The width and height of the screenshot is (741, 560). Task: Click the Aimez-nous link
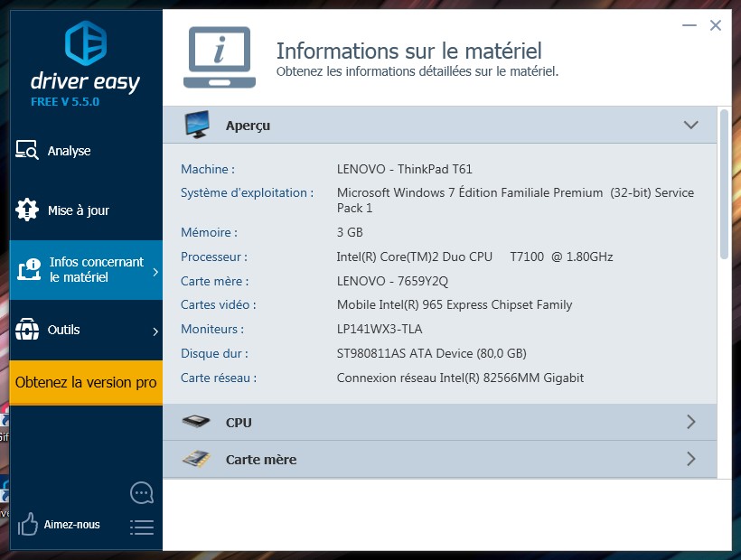coord(71,524)
